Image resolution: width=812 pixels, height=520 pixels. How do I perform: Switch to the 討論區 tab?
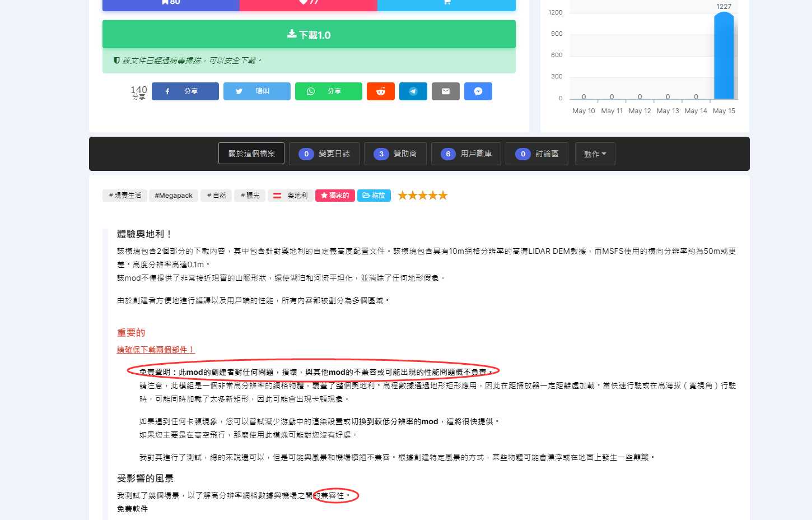pyautogui.click(x=537, y=154)
